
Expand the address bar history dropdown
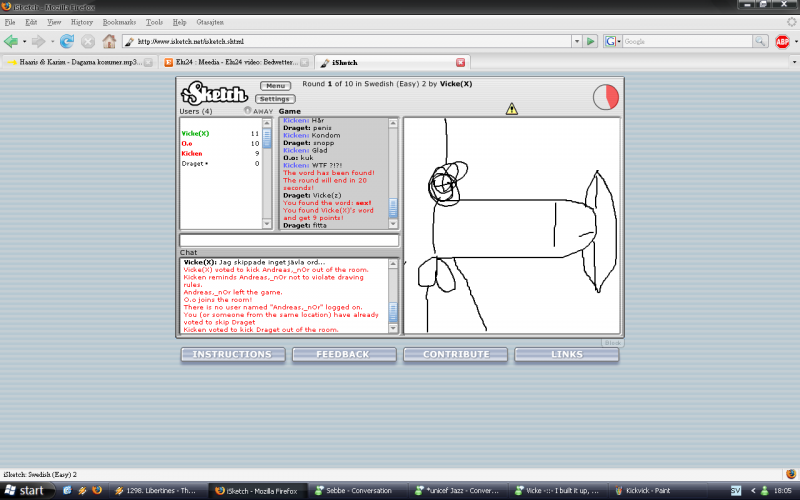(577, 41)
